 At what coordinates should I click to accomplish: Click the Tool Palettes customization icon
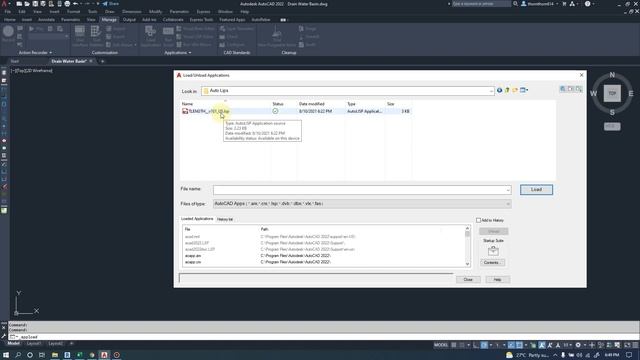96,36
